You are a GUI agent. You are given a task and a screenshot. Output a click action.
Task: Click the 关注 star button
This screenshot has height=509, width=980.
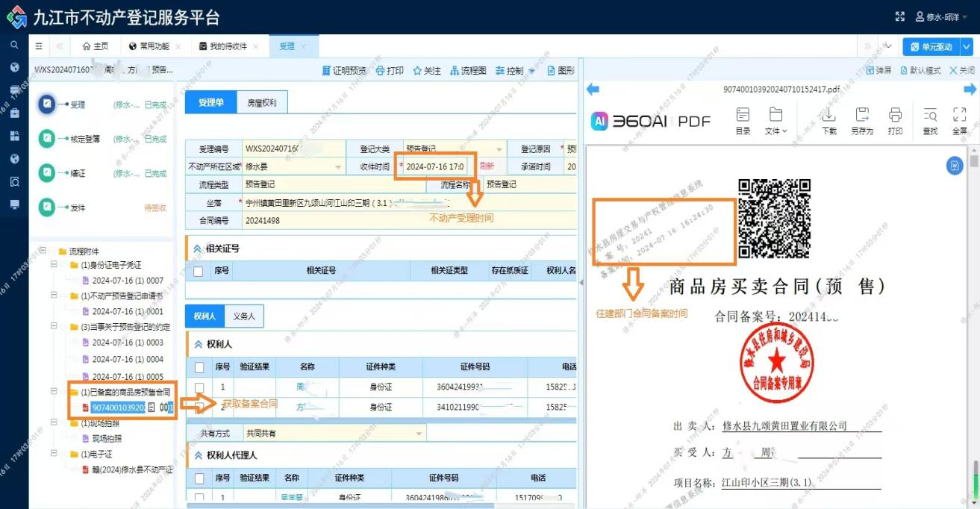(427, 70)
